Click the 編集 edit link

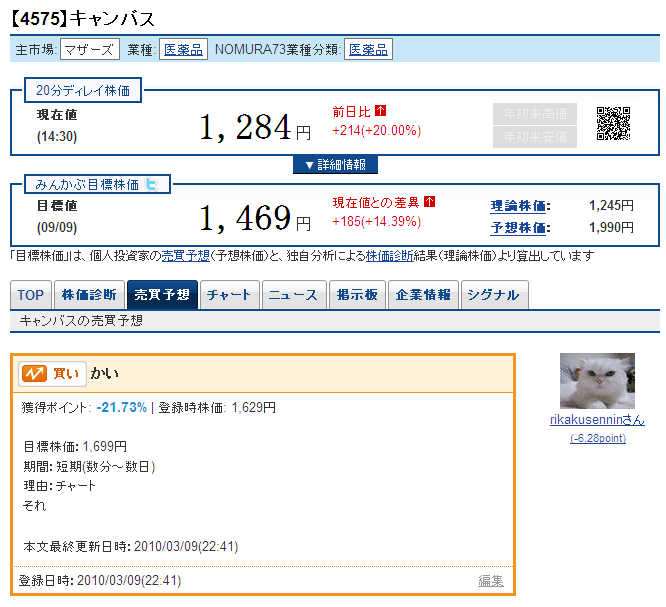tap(490, 580)
